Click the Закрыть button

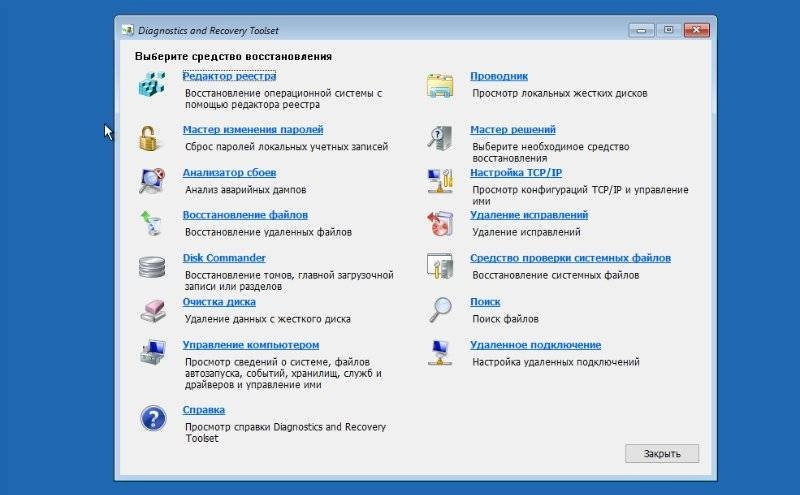coord(662,453)
